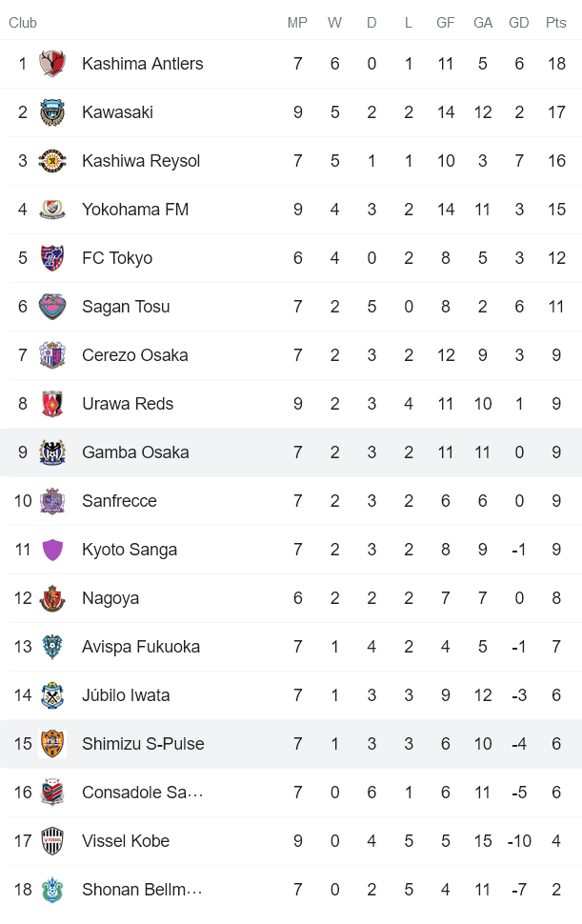Click the Vissel Kobe club crest
The image size is (582, 924).
[x=54, y=841]
